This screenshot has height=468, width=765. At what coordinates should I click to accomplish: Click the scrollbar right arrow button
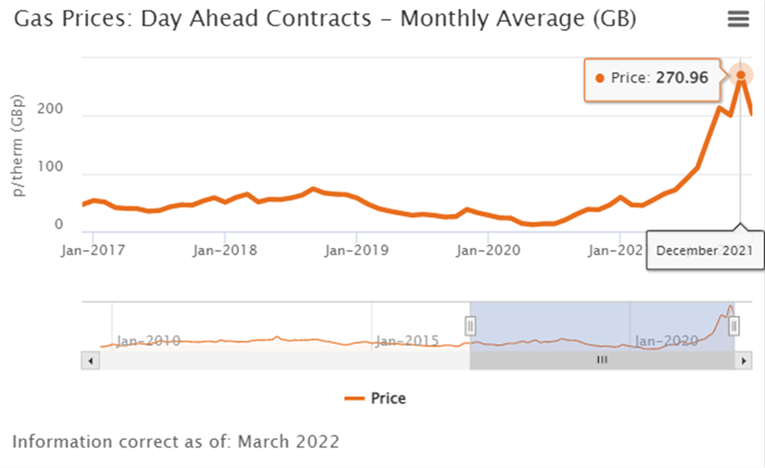[743, 360]
